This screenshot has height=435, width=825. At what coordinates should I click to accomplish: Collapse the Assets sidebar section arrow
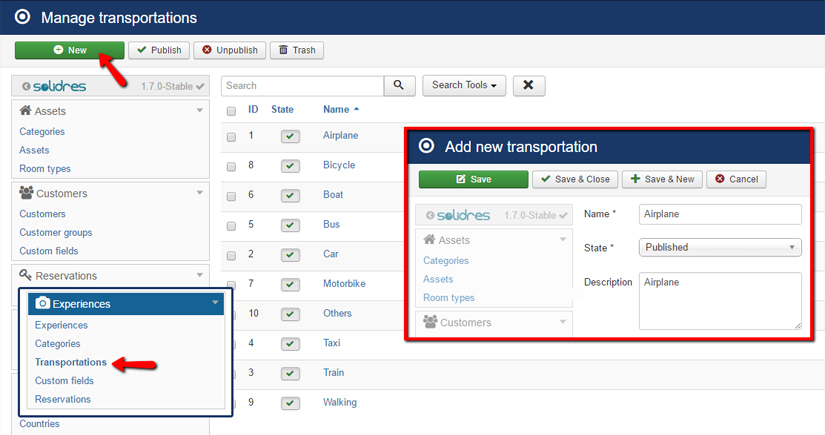[200, 110]
